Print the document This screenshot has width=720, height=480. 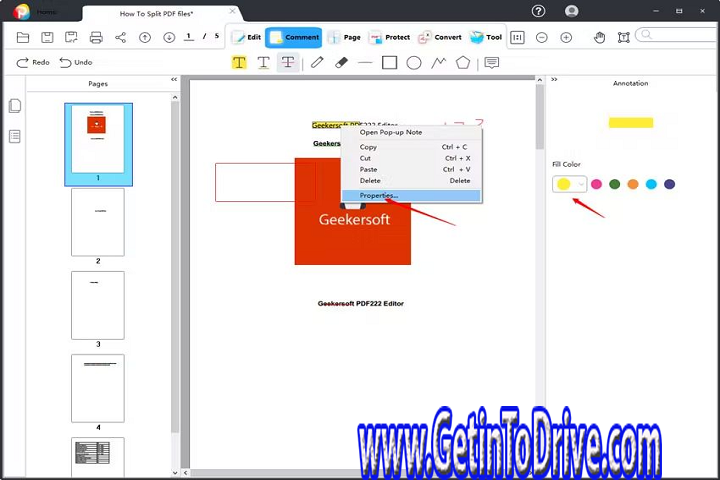tap(96, 37)
